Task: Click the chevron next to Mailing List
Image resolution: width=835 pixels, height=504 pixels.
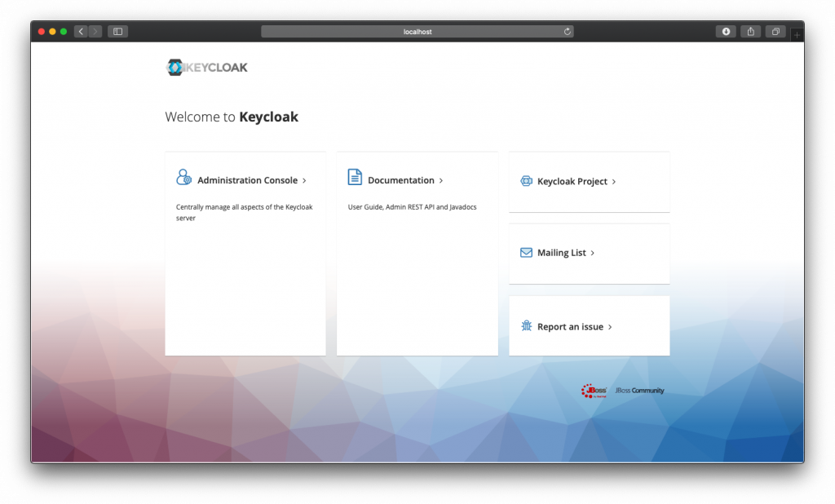Action: point(593,253)
